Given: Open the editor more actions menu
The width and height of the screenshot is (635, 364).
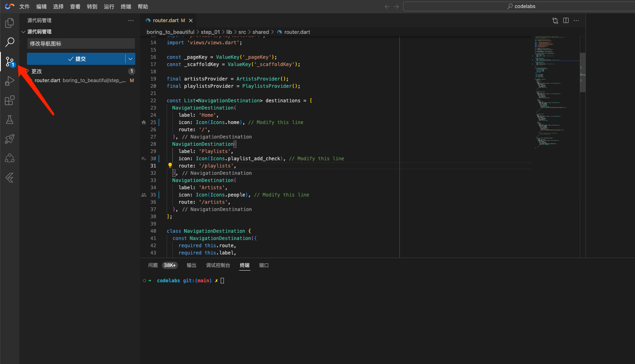Looking at the screenshot, I should (576, 21).
